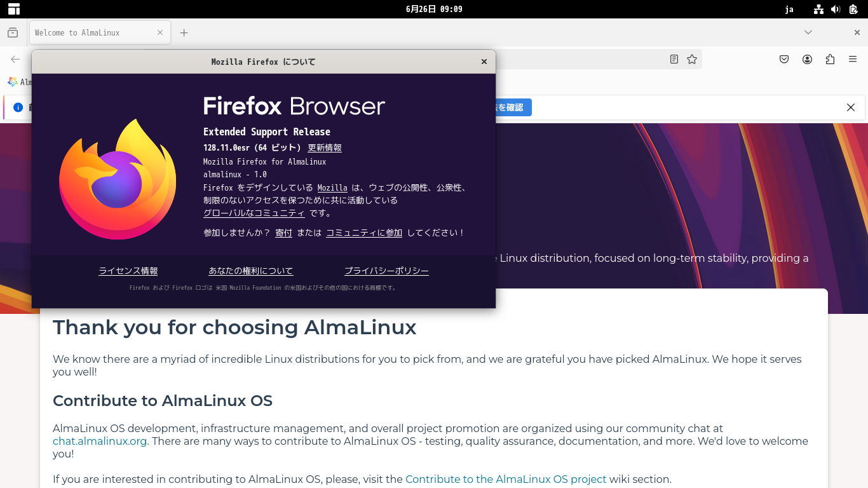Bookmark this page with the star icon
The height and width of the screenshot is (488, 868).
tap(692, 59)
